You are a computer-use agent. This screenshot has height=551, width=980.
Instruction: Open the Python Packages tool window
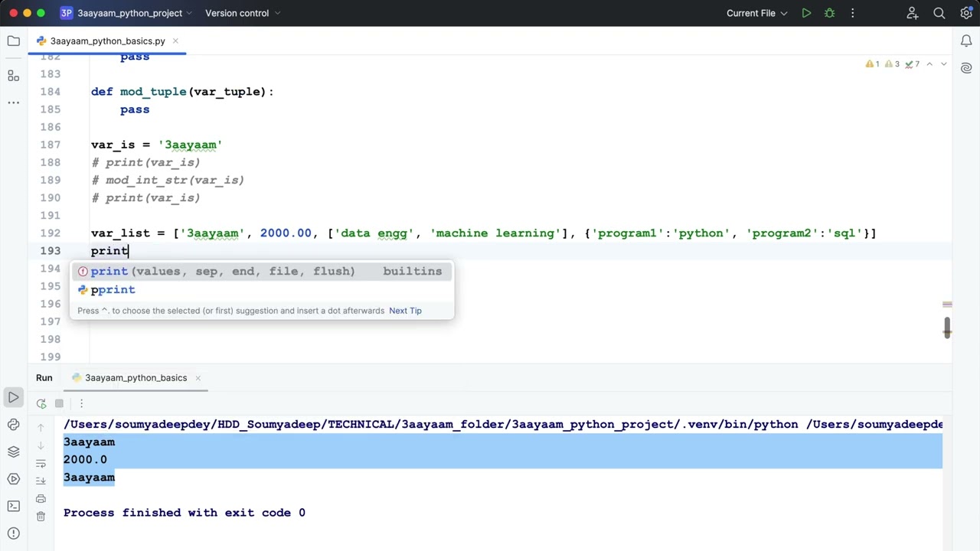tap(13, 452)
